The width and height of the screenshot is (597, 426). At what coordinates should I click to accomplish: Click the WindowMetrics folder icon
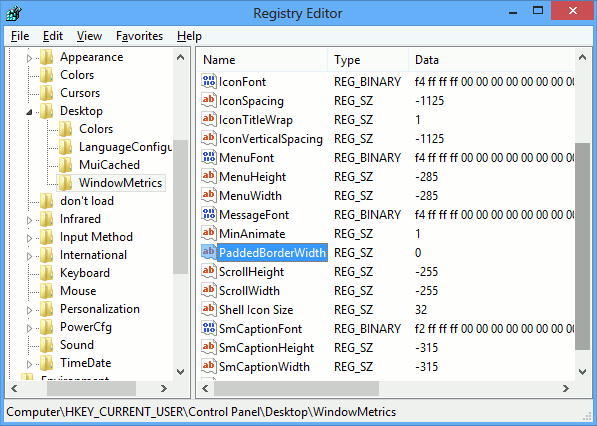pos(65,183)
